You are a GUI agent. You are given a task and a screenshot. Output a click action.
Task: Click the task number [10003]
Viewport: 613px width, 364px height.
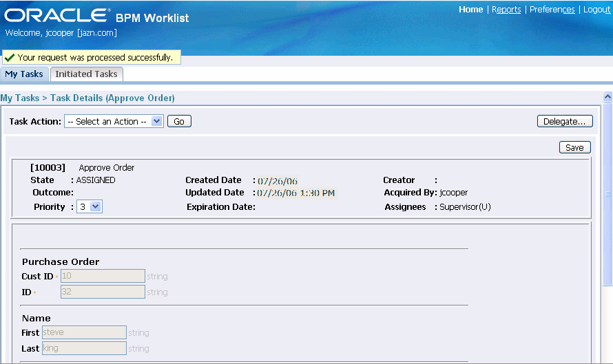point(48,167)
